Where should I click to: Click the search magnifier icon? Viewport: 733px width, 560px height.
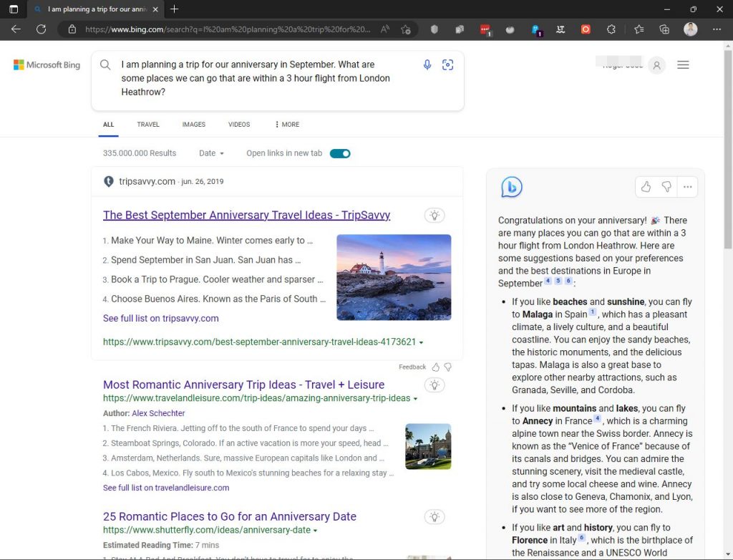click(x=105, y=64)
